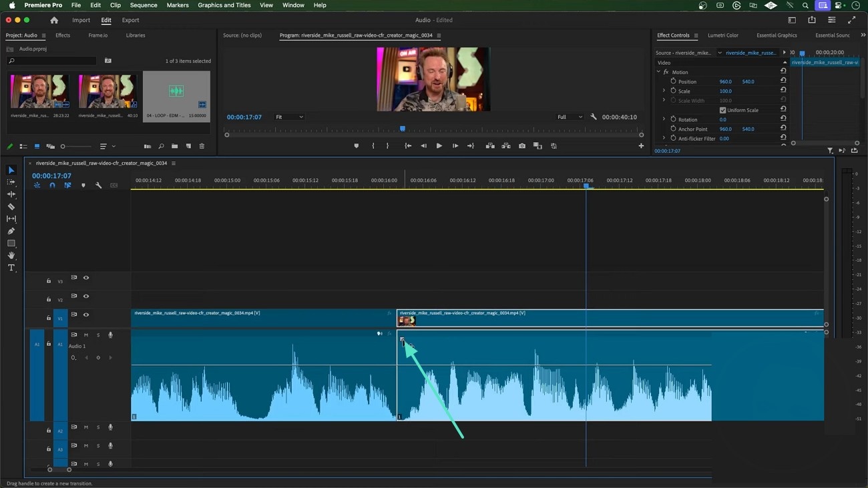The width and height of the screenshot is (868, 488).
Task: Select the Pen tool
Action: coord(11,231)
